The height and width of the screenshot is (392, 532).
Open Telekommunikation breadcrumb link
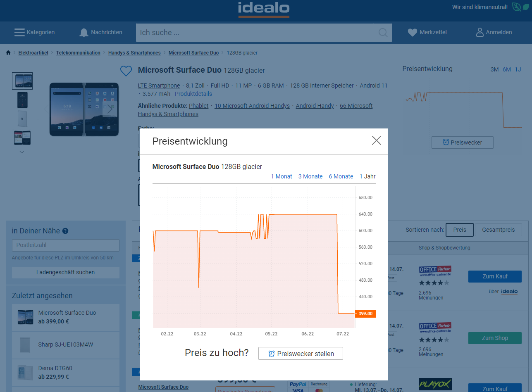point(78,53)
